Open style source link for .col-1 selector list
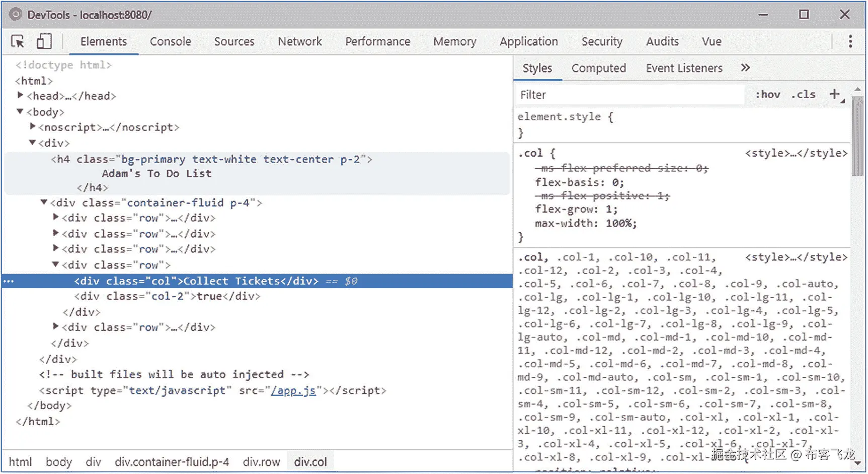This screenshot has height=474, width=868. click(x=797, y=257)
